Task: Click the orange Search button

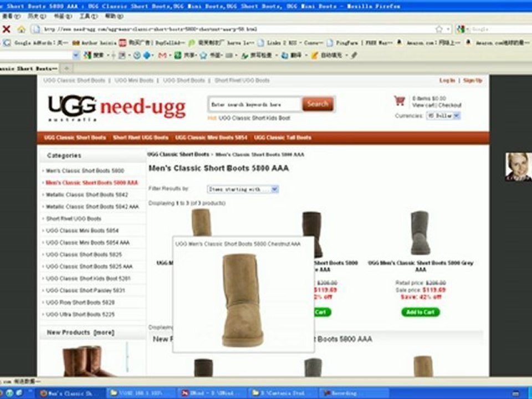Action: [x=318, y=104]
